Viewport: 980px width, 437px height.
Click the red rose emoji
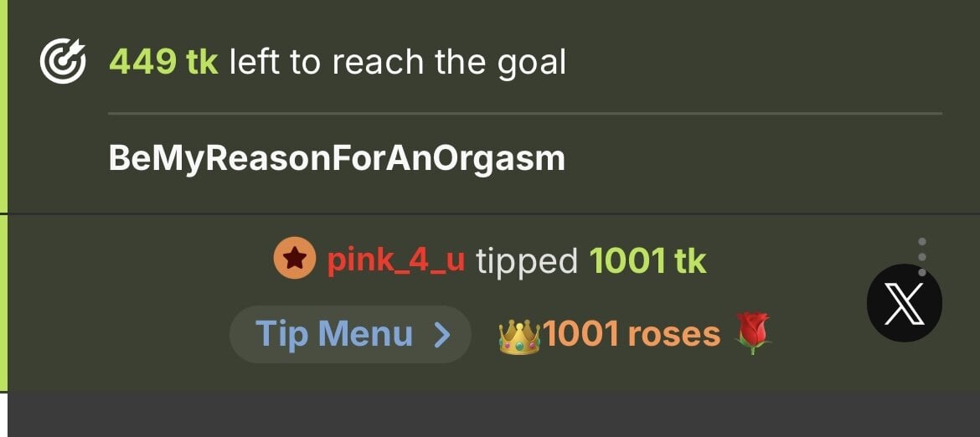[x=752, y=333]
